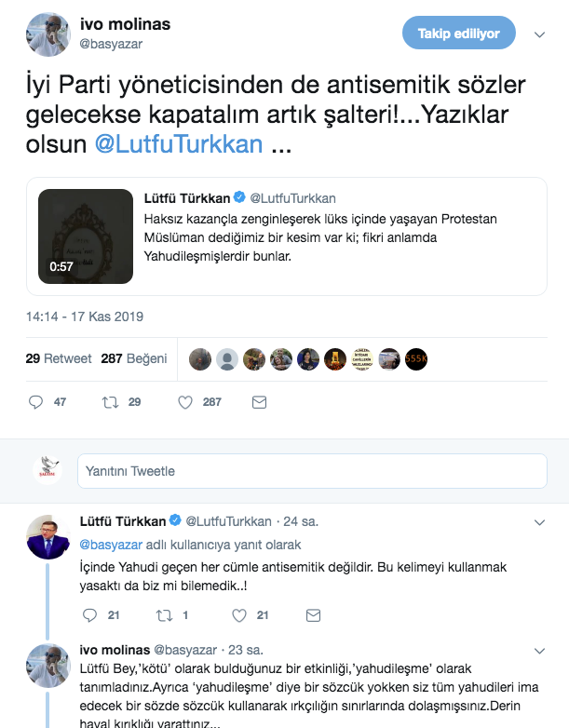Expand options for Lütfü Türkkan's reply
This screenshot has height=728, width=569.
[539, 522]
